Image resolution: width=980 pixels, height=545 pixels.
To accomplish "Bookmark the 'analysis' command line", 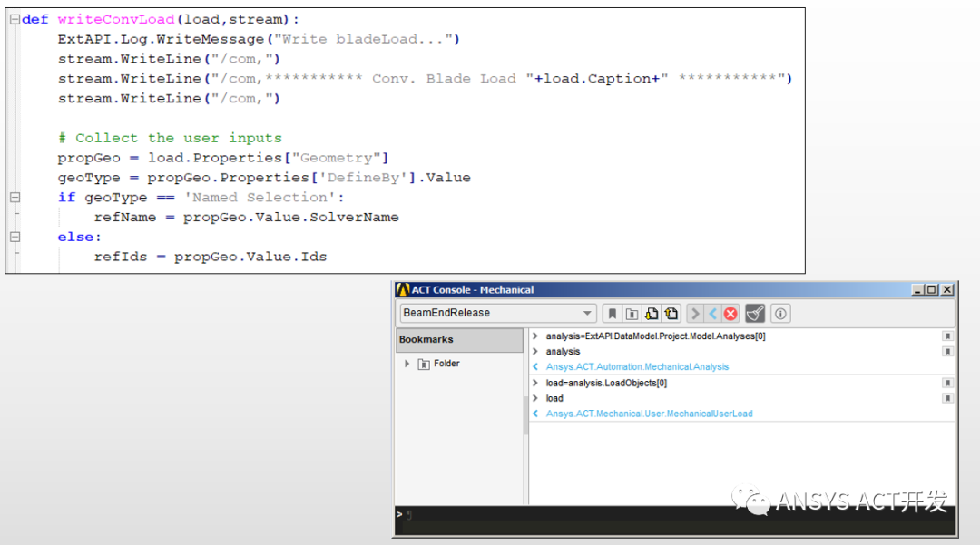I will [947, 352].
